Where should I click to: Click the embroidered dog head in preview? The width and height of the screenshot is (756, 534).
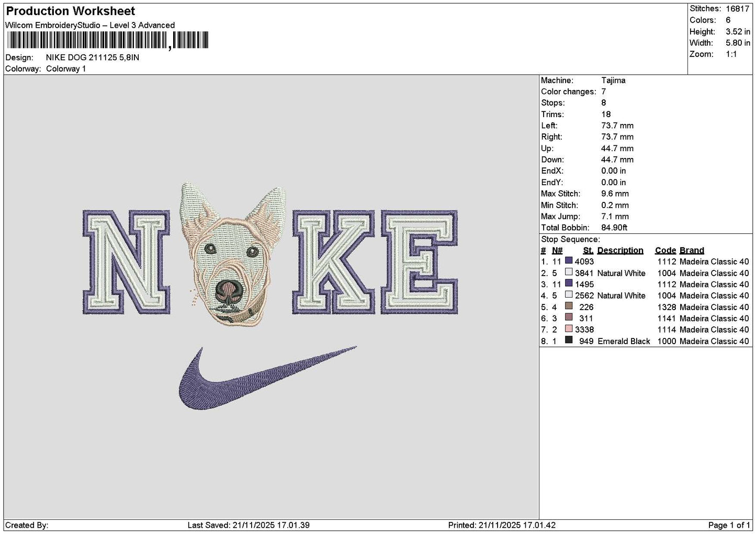(x=234, y=255)
